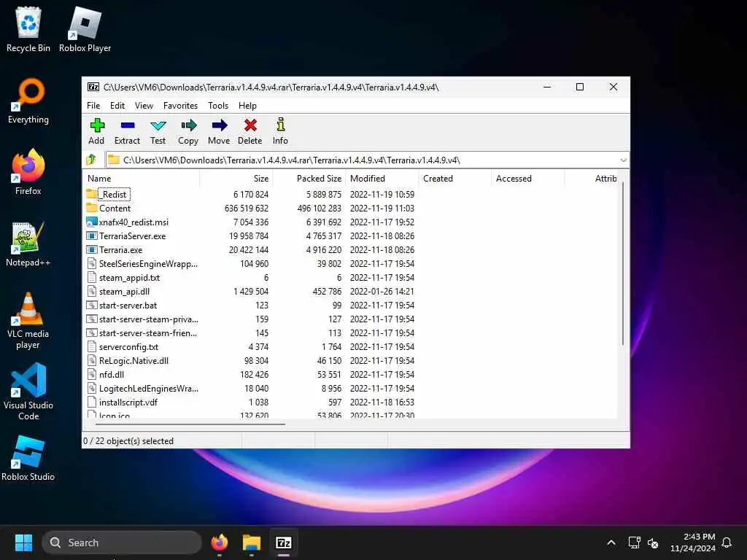747x560 pixels.
Task: Select the _Redist folder icon
Action: pyautogui.click(x=91, y=194)
